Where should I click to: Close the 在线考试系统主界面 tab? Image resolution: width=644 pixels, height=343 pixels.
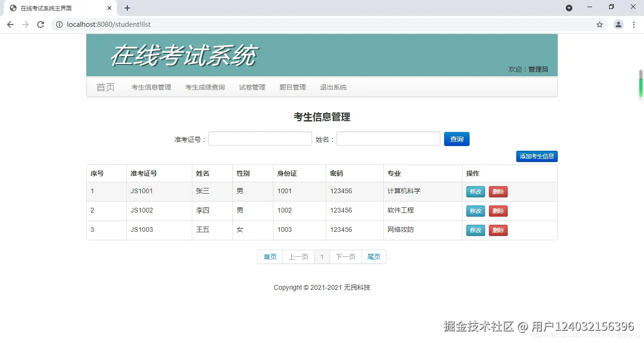point(109,8)
